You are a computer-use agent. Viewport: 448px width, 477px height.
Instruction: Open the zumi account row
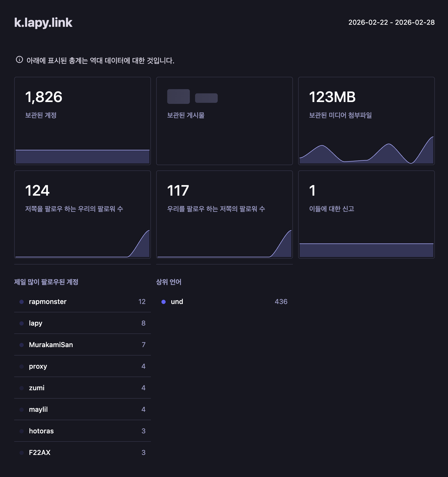(x=37, y=388)
